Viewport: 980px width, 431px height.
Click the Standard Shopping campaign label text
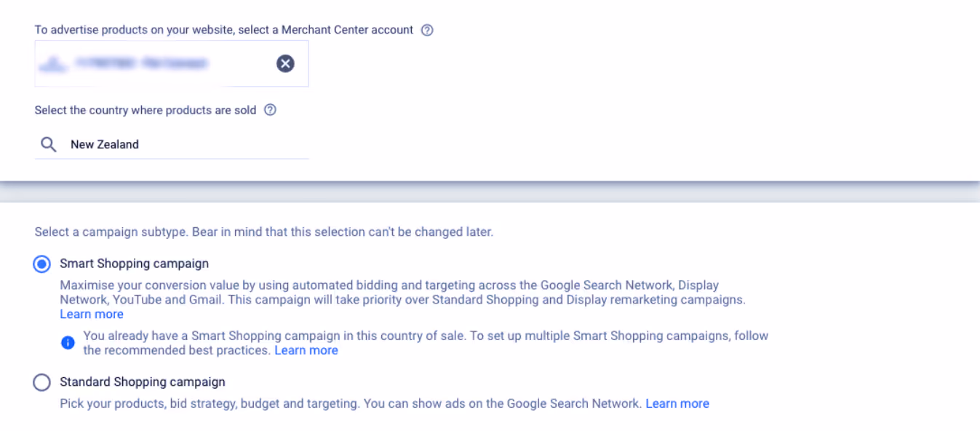(142, 382)
